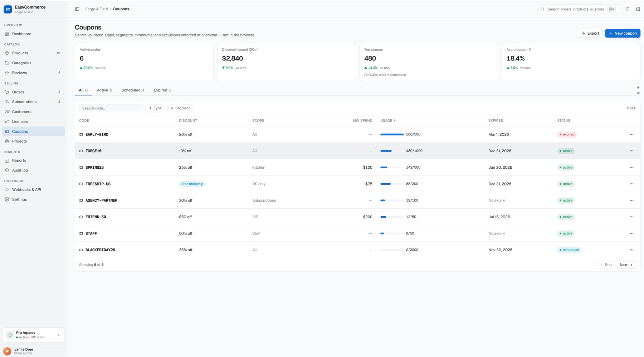
Task: Click the AGENCY-PARTNER coupon code
Action: click(101, 200)
